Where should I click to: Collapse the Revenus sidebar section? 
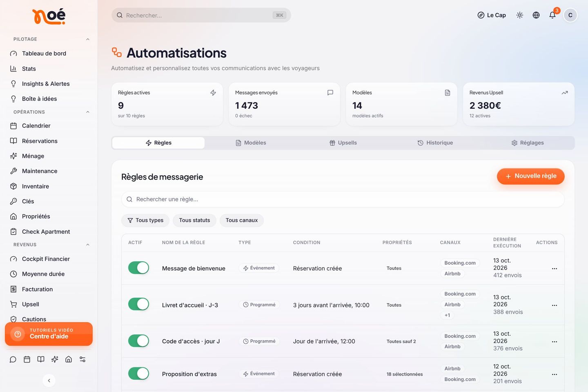pos(88,245)
